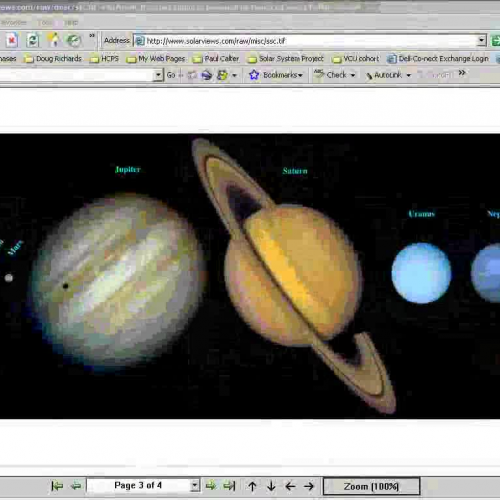Viewport: 500px width, 500px height.
Task: Click the pan down arrow
Action: coord(271,486)
